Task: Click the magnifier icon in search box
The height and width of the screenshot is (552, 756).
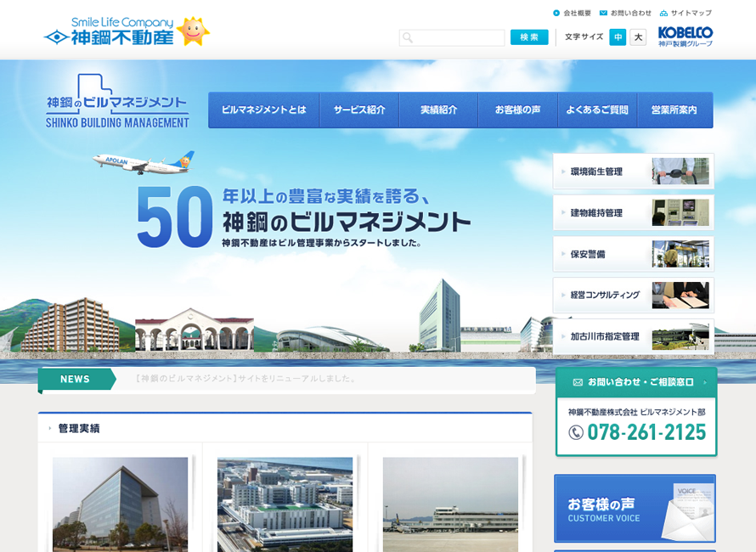Action: tap(408, 37)
